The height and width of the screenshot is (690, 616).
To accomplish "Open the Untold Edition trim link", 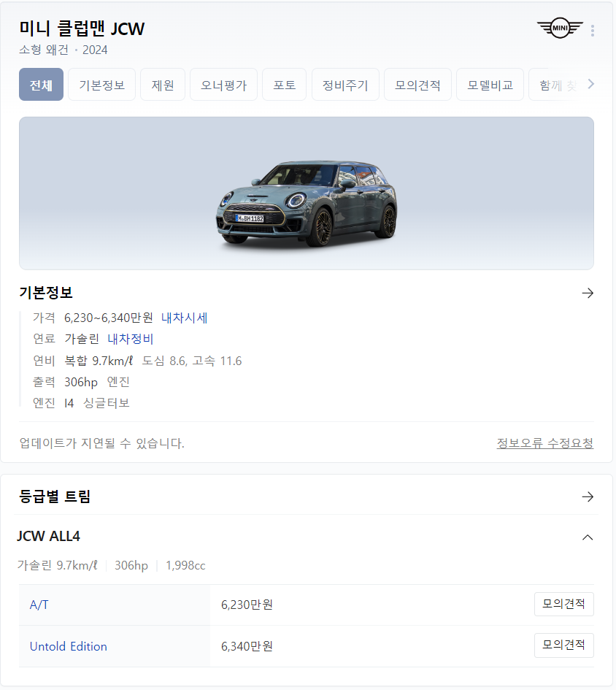I will tap(68, 646).
